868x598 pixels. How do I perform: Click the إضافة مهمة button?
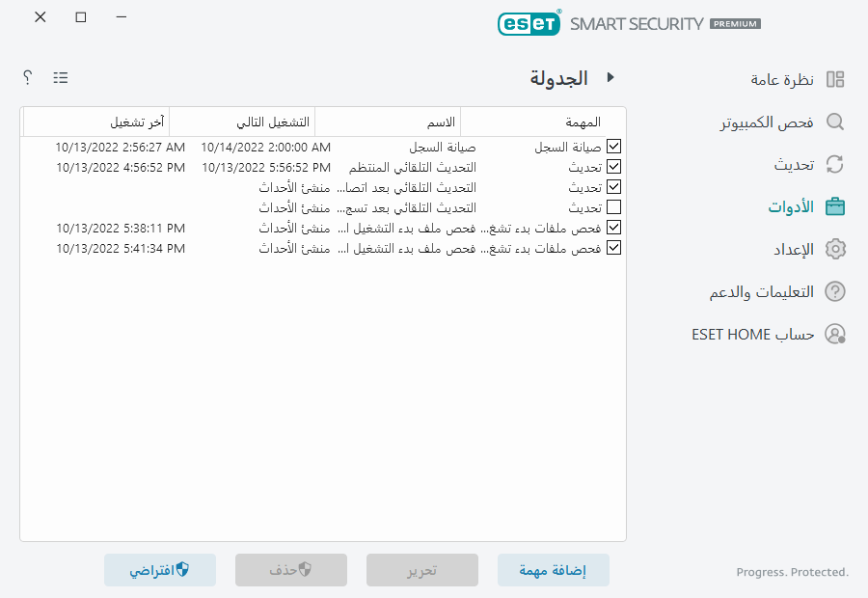click(553, 570)
